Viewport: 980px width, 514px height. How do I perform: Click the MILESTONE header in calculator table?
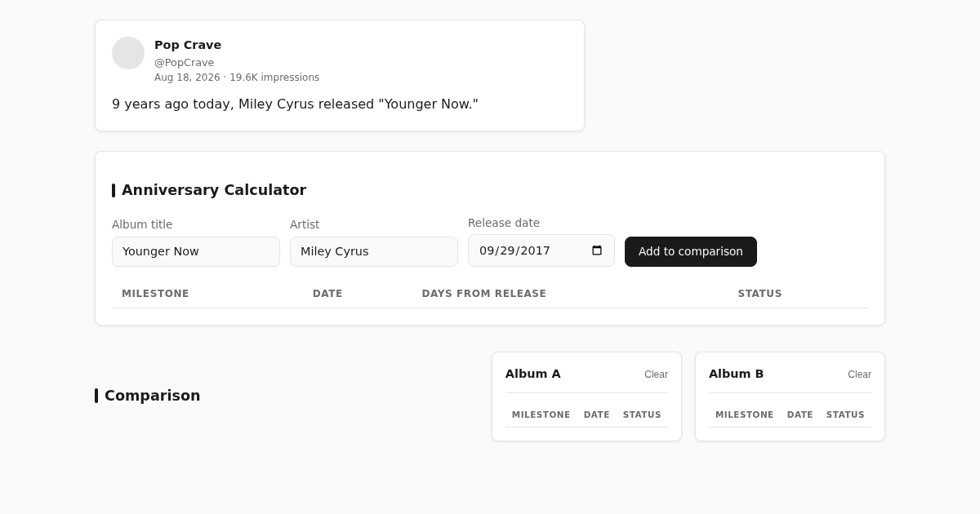pyautogui.click(x=155, y=294)
